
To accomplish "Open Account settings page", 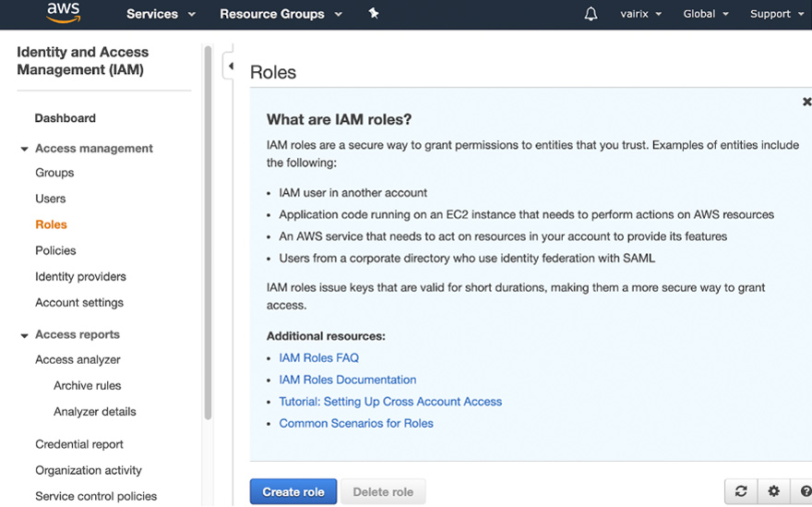I will [79, 303].
